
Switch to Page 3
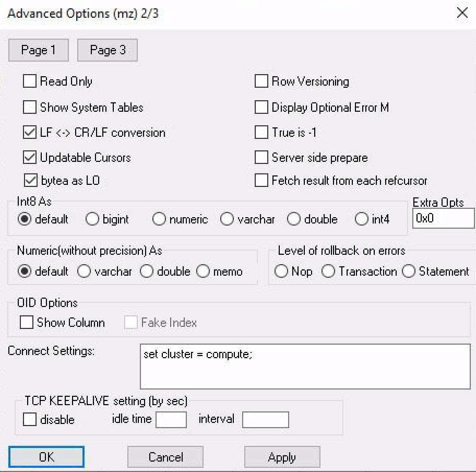pyautogui.click(x=107, y=50)
